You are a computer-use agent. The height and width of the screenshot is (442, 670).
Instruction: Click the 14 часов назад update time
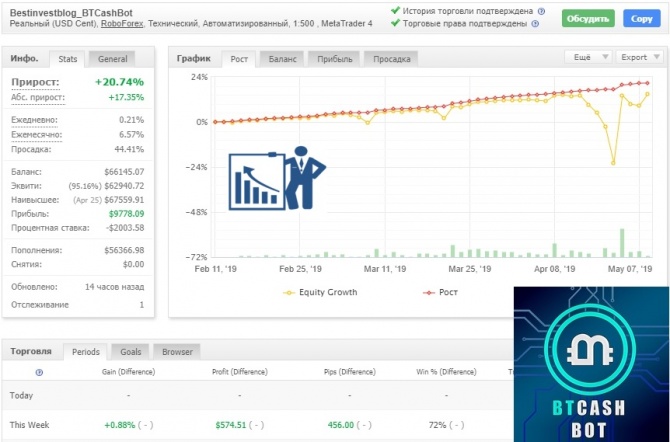(x=115, y=287)
